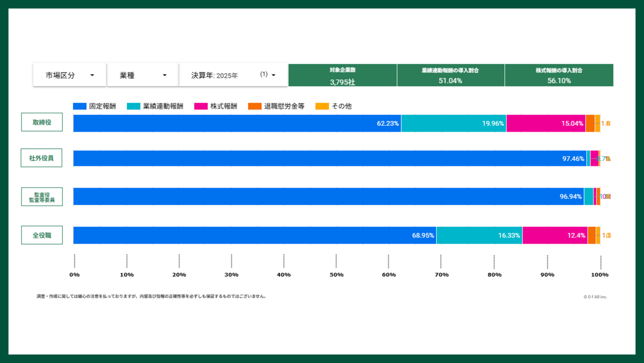Toggle the orange 退職慰労金等 legend item
Screen dimensions: 644x363
tap(255, 106)
